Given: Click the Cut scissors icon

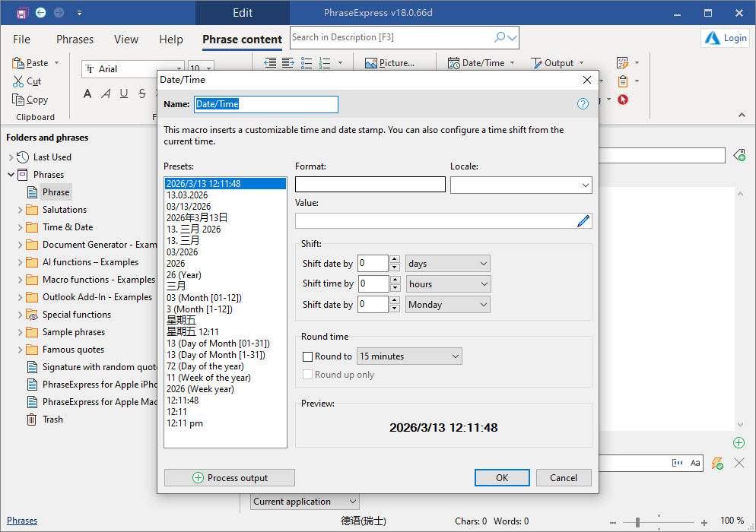Looking at the screenshot, I should coord(19,81).
